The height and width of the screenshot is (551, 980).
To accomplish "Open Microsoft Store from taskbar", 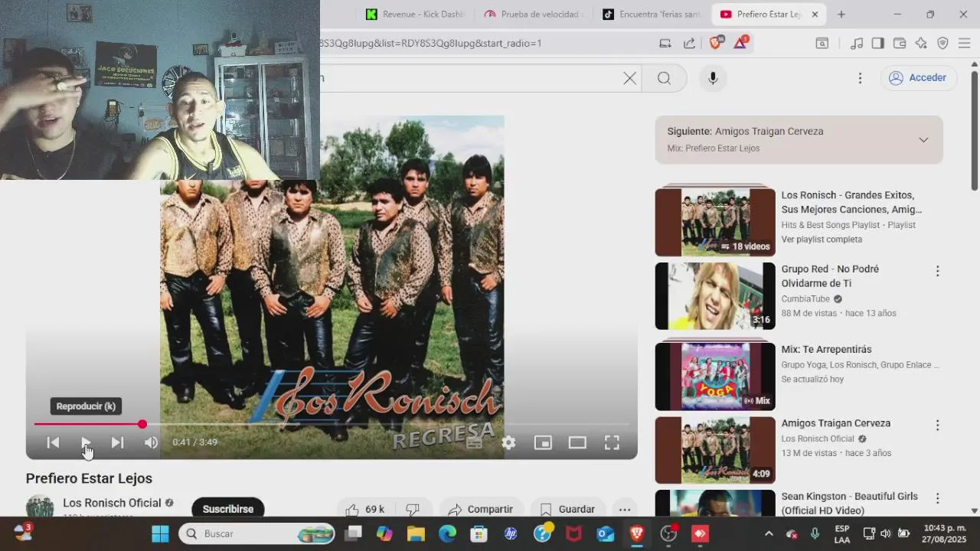I will point(479,533).
